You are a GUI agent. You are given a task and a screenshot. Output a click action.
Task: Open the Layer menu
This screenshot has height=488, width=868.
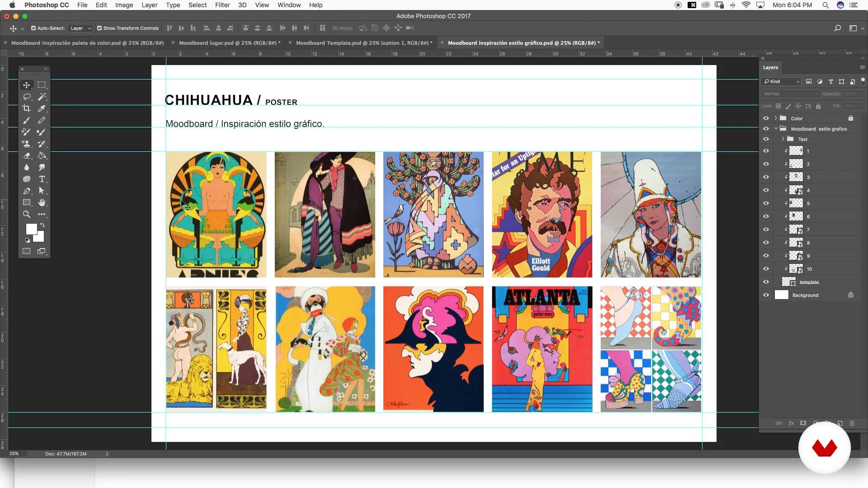(149, 5)
